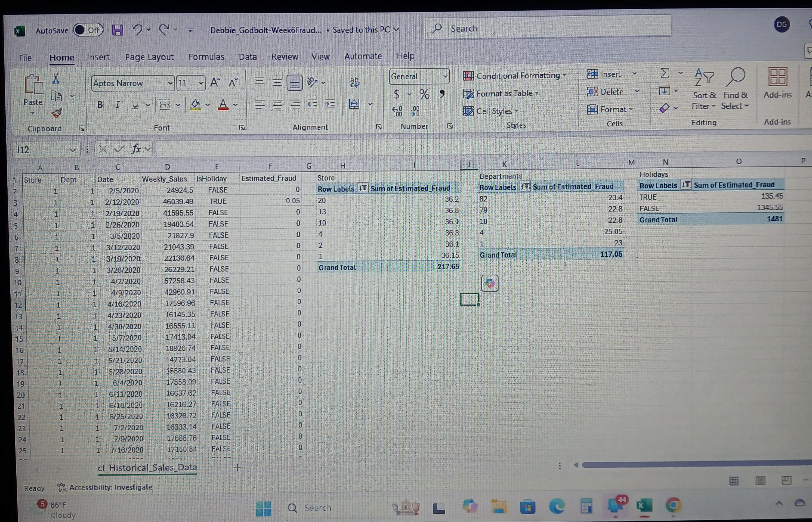Apply accounting dollar number format

point(397,94)
